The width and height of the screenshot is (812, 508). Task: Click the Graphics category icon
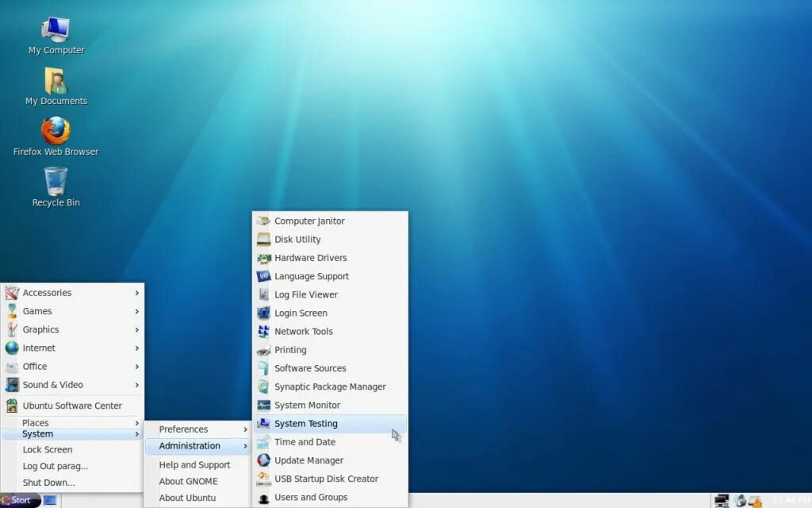[12, 329]
